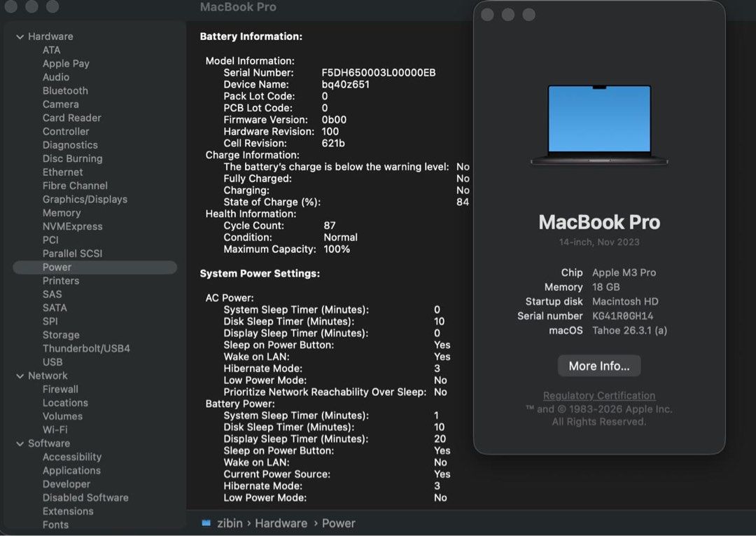Select Card Reader in the sidebar
Image resolution: width=756 pixels, height=536 pixels.
pos(71,118)
